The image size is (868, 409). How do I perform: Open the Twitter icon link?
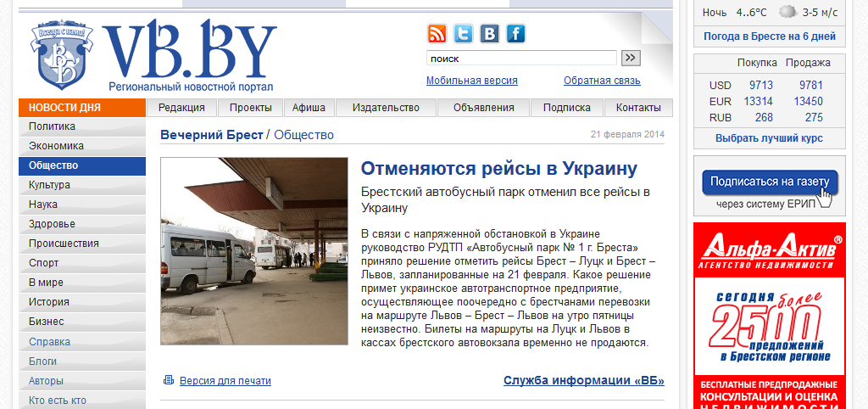tap(463, 34)
